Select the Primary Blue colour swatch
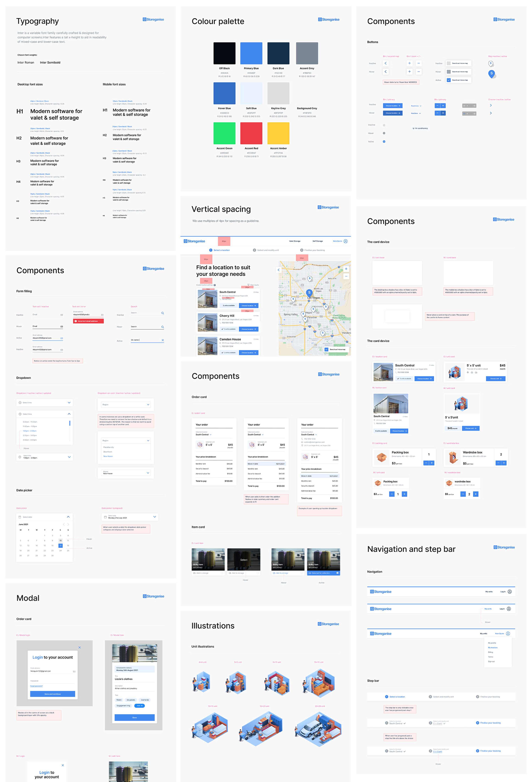532x782 pixels. pyautogui.click(x=251, y=53)
